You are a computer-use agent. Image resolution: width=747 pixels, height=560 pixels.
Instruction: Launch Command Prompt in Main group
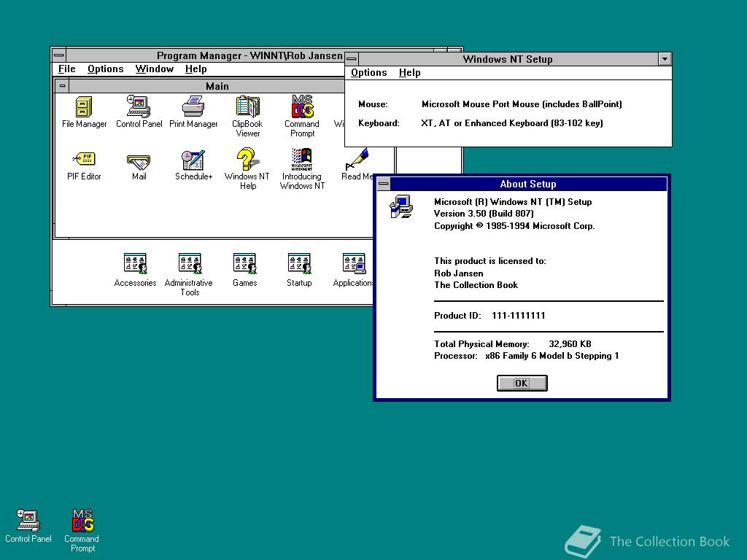coord(302,107)
